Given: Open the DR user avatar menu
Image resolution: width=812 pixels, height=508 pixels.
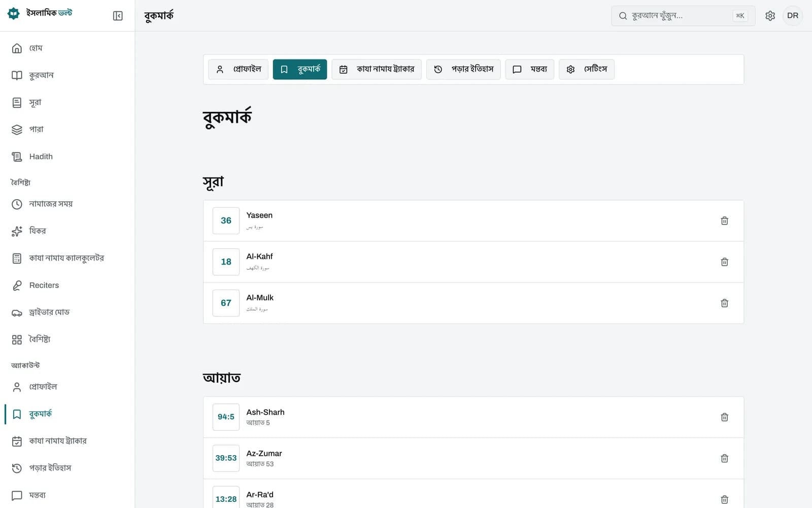Looking at the screenshot, I should coord(793,16).
